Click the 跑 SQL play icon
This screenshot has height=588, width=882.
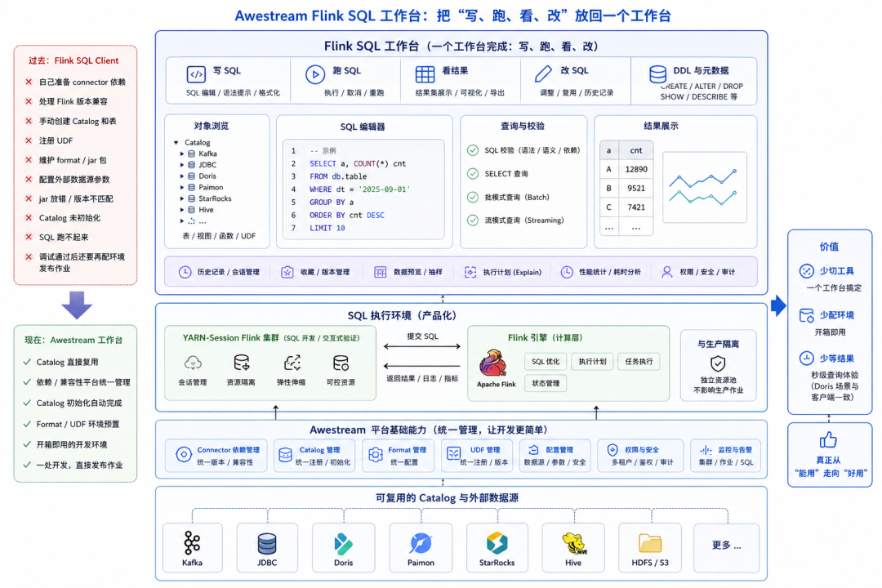coord(315,74)
